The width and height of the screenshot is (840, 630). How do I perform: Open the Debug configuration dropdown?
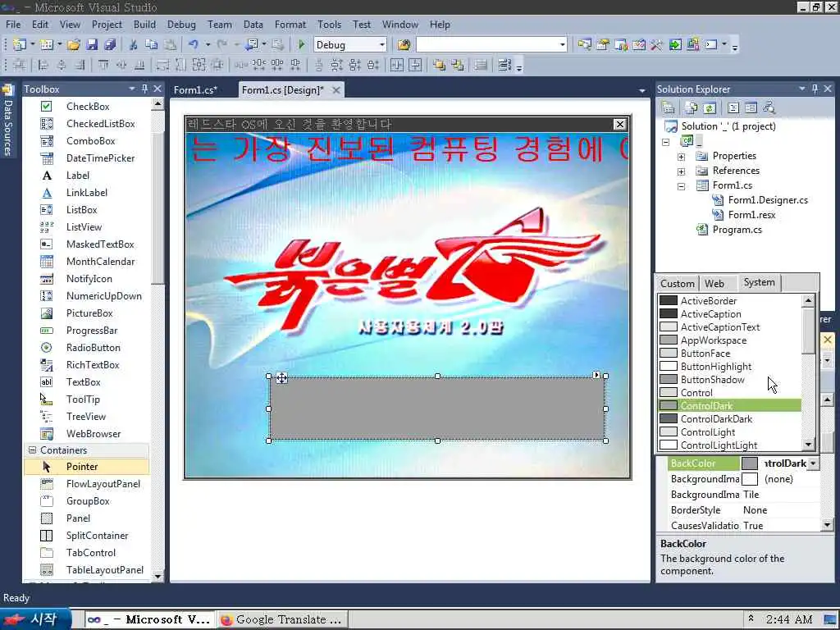coord(382,45)
